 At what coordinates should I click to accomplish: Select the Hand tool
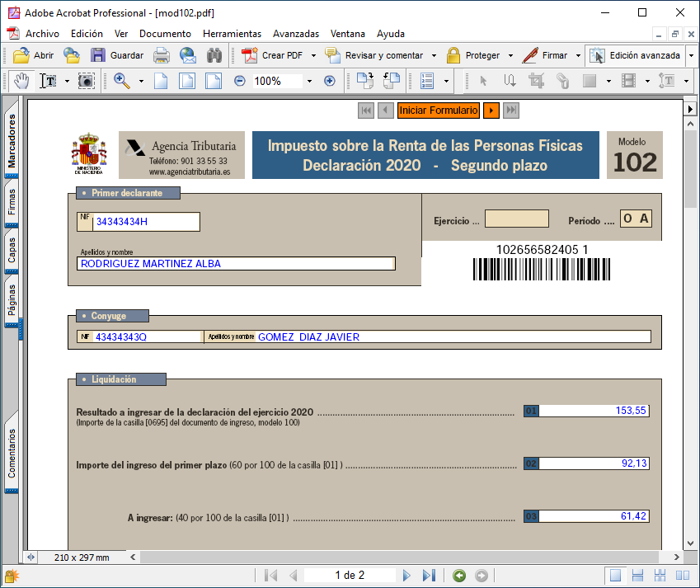(21, 81)
